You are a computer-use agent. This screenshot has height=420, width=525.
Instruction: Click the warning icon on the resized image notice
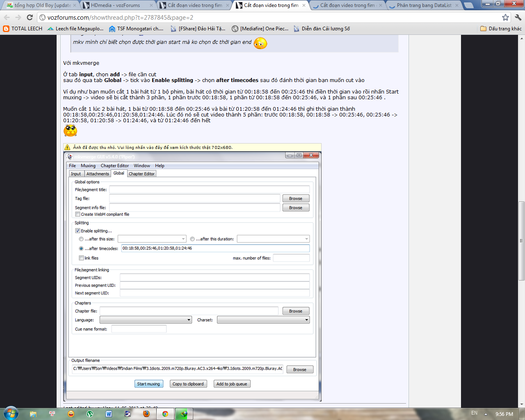click(x=67, y=147)
